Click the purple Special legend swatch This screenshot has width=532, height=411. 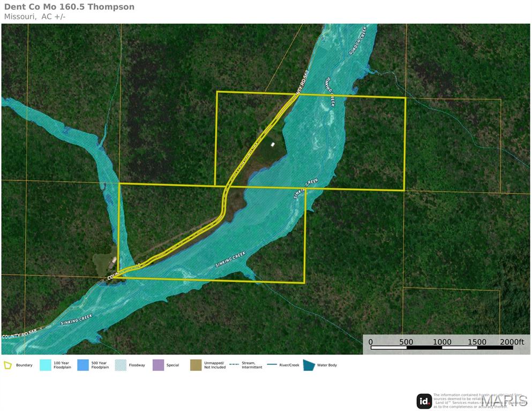point(158,366)
